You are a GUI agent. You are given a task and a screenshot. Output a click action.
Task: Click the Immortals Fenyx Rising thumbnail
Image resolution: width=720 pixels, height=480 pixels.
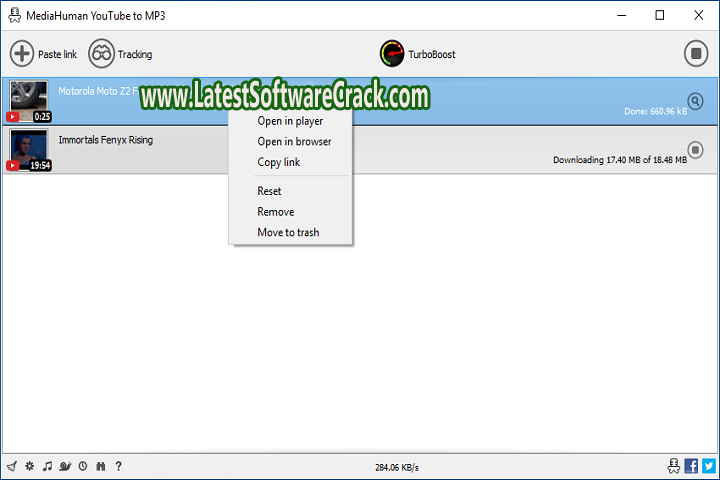coord(28,150)
